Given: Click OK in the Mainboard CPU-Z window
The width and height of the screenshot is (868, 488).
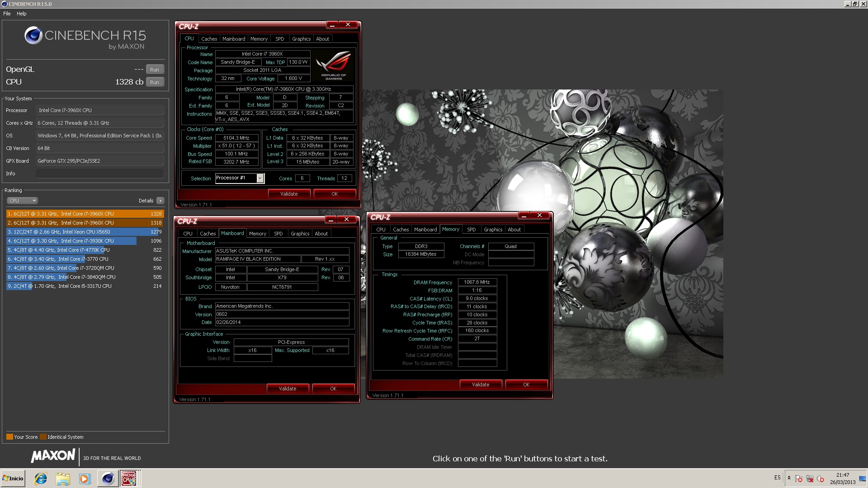Looking at the screenshot, I should pyautogui.click(x=333, y=389).
